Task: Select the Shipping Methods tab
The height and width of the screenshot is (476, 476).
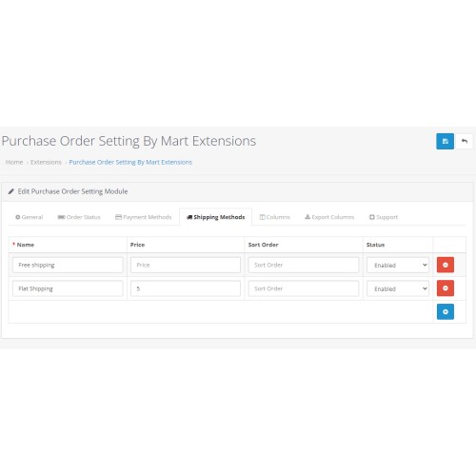Action: pyautogui.click(x=215, y=217)
